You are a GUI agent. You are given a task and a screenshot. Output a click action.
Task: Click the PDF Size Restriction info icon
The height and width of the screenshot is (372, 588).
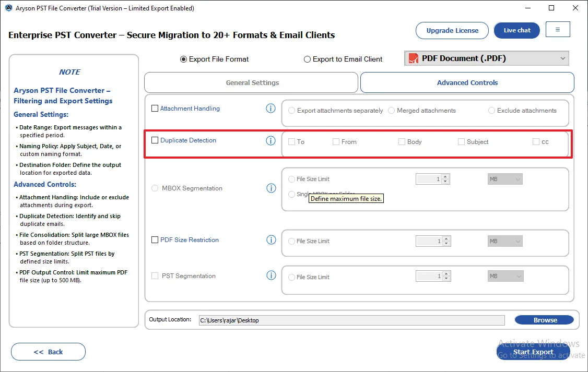click(271, 240)
